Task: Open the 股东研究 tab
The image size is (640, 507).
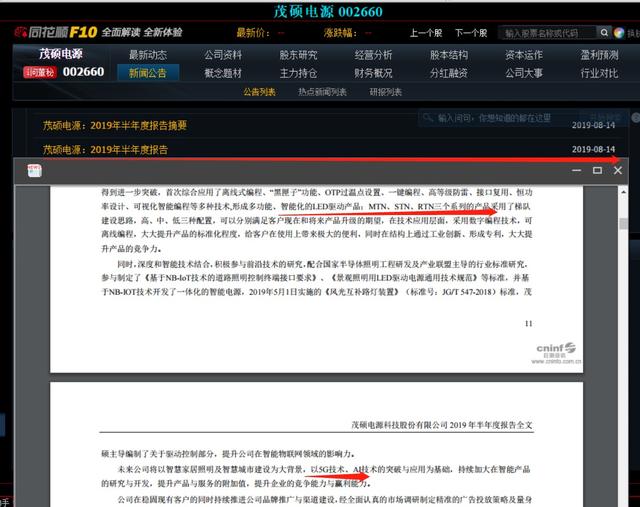Action: [298, 55]
